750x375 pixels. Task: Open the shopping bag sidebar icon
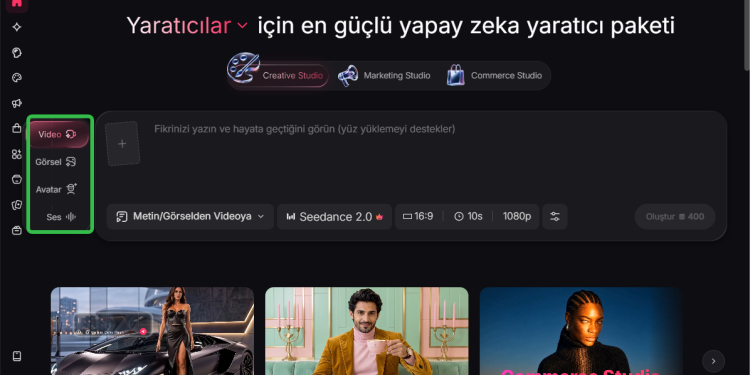click(x=17, y=129)
